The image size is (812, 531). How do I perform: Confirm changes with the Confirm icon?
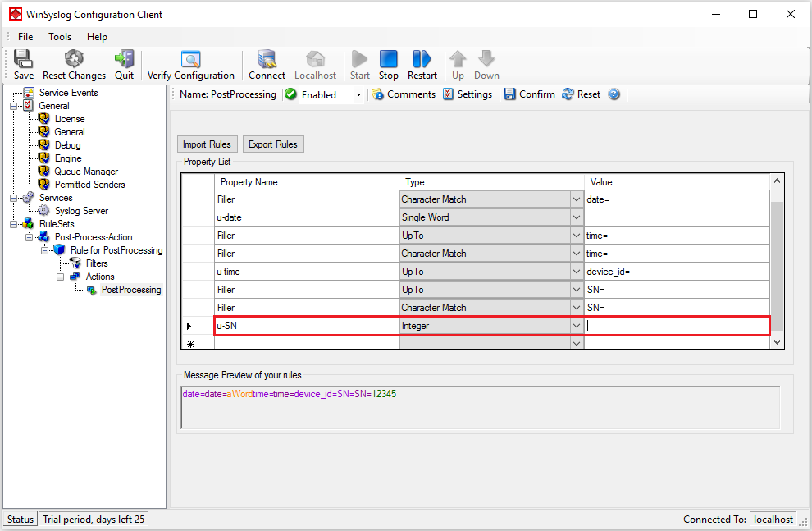point(529,94)
